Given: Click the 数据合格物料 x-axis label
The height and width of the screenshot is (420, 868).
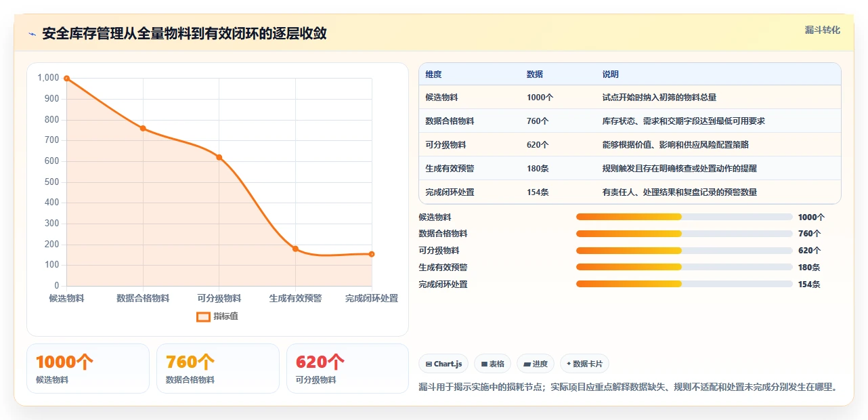Looking at the screenshot, I should point(143,298).
